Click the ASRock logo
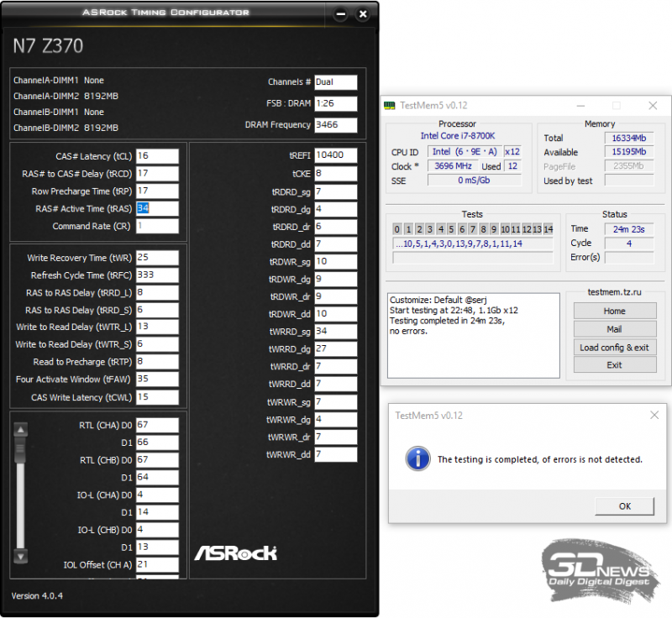The width and height of the screenshot is (672, 618). (235, 552)
